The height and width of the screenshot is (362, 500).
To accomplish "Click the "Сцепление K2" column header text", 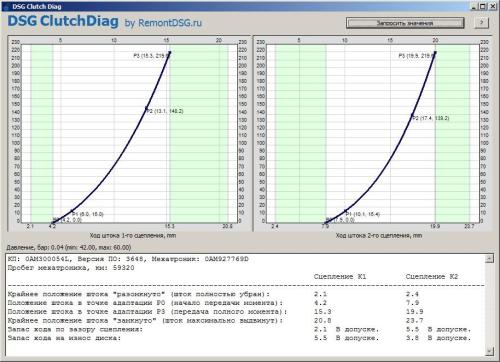I will [x=432, y=277].
